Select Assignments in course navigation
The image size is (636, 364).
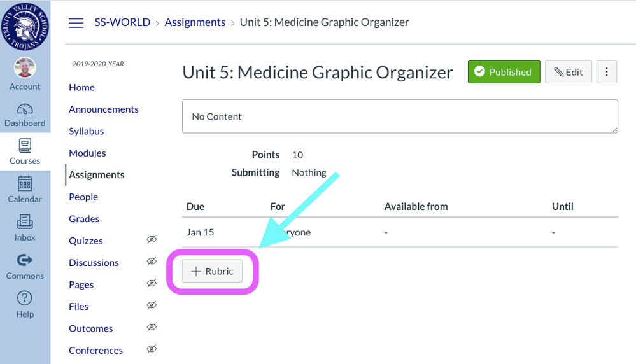97,175
